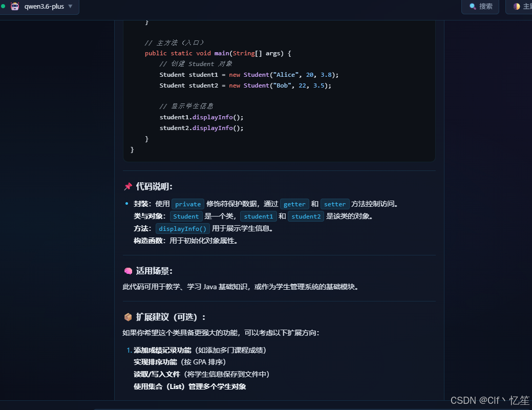Toggle the theme half-moon icon

[517, 7]
